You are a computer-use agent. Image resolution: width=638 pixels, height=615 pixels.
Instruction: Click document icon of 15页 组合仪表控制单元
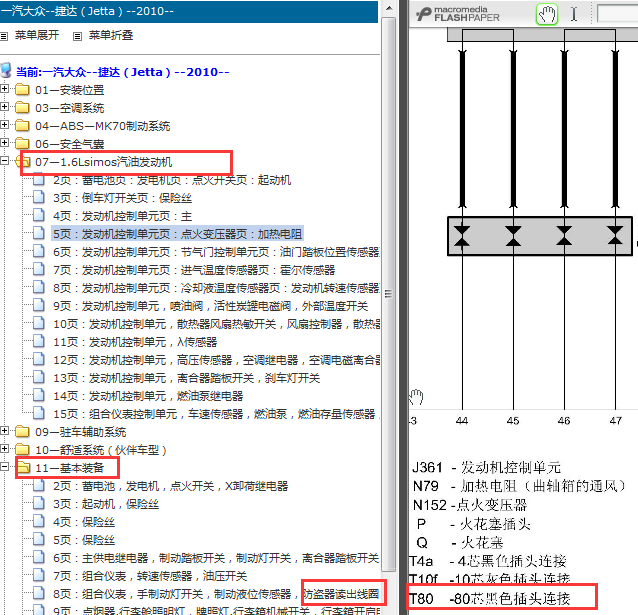coord(39,412)
